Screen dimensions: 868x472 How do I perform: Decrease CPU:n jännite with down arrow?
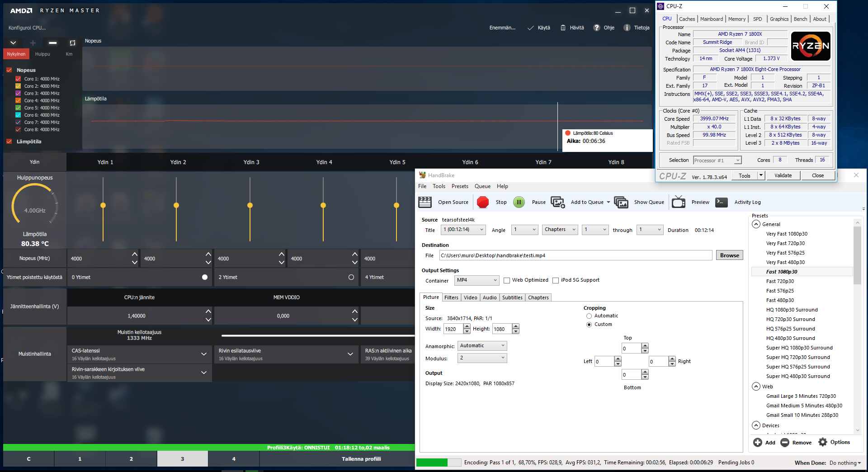[x=208, y=320]
